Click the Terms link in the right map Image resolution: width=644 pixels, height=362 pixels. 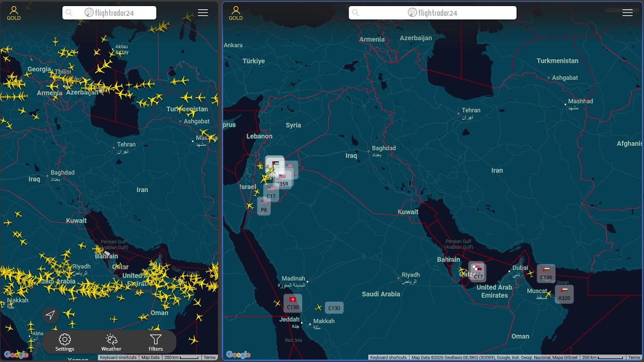634,357
